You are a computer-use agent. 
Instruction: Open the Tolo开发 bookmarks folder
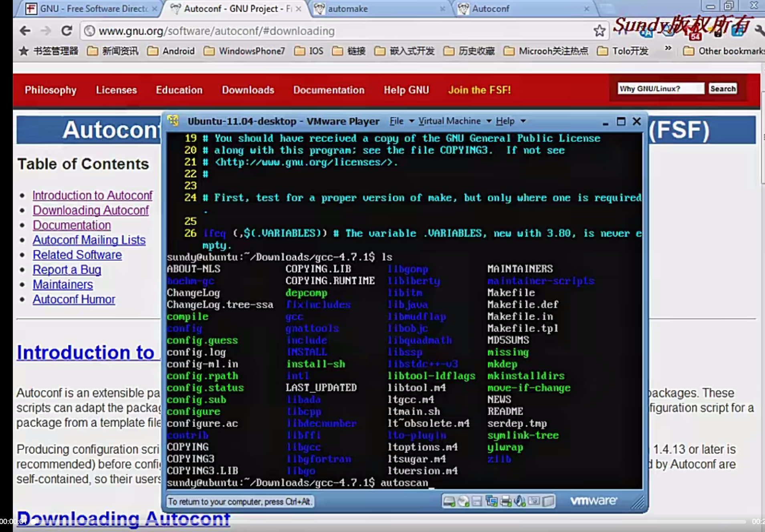(x=623, y=51)
